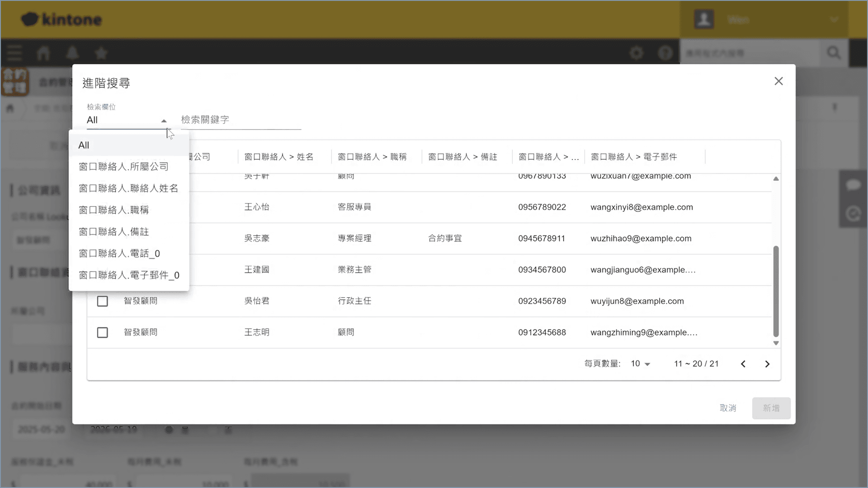This screenshot has width=868, height=488.
Task: Click the 取消 button
Action: click(x=728, y=408)
